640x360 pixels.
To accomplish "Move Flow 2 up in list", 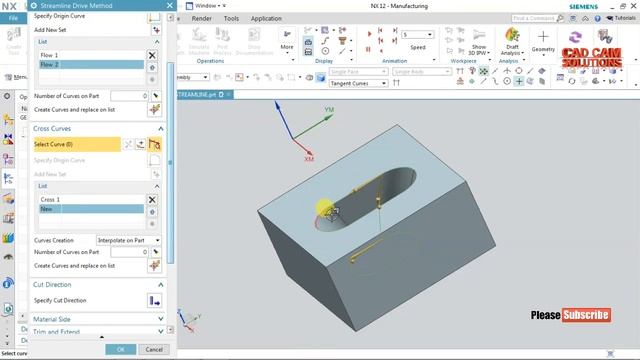I will [152, 68].
